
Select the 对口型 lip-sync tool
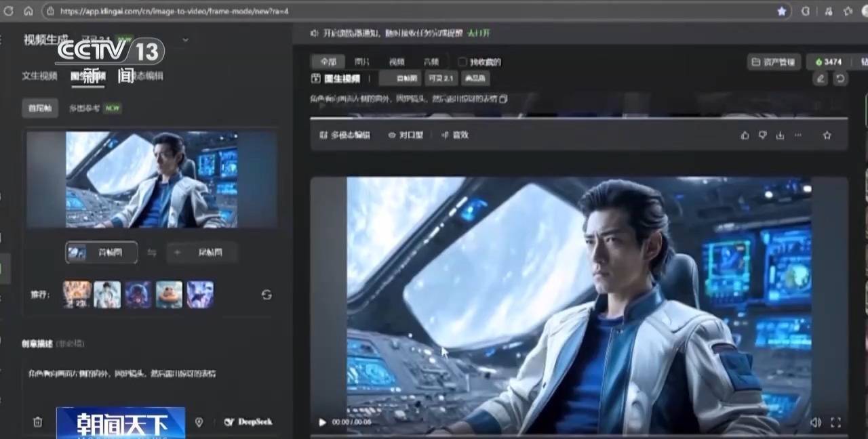[406, 135]
